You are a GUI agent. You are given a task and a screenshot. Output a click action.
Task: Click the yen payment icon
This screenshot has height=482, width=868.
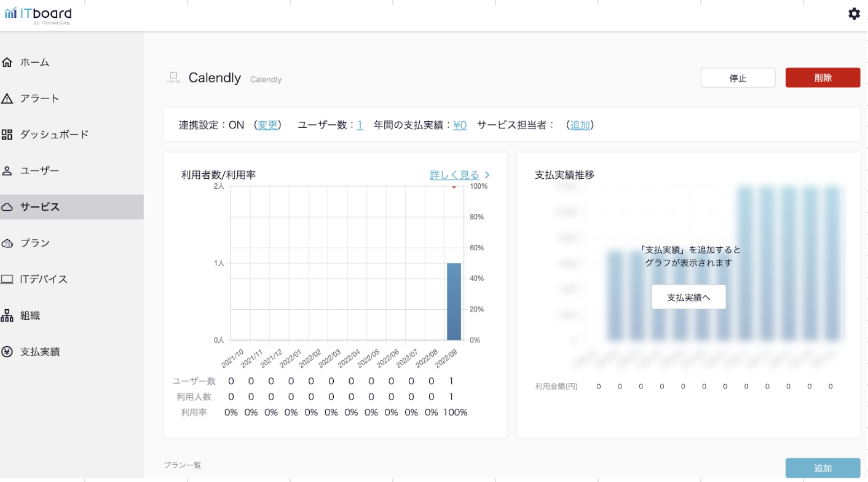pos(7,352)
